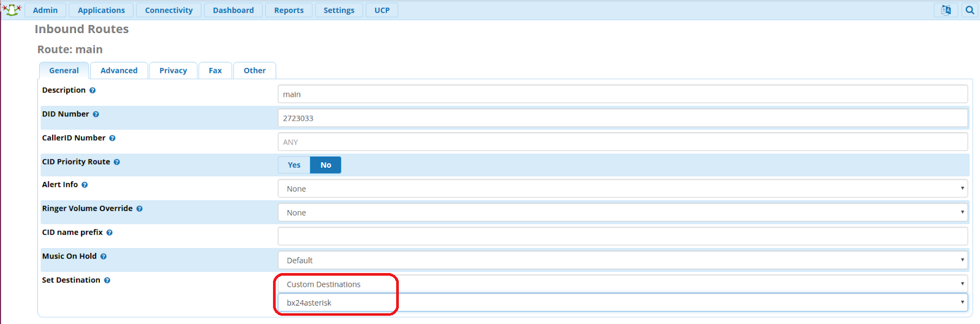Click the CID name prefix field

[x=623, y=236]
